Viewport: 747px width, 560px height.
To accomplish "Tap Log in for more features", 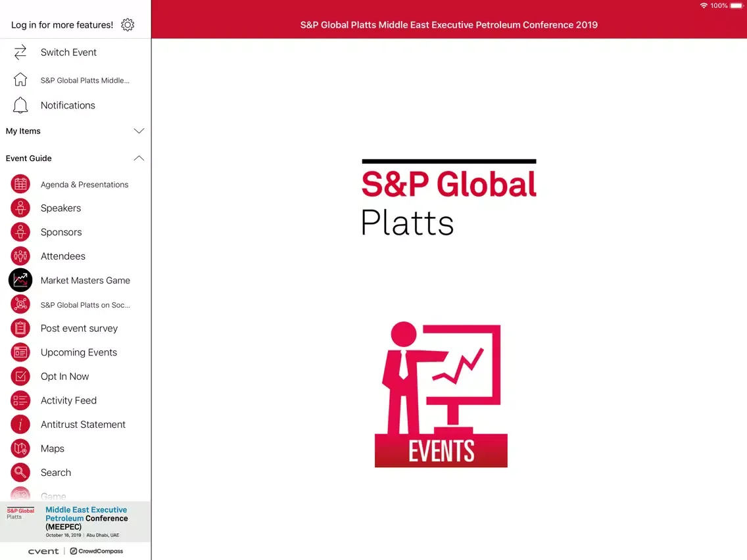I will [62, 25].
